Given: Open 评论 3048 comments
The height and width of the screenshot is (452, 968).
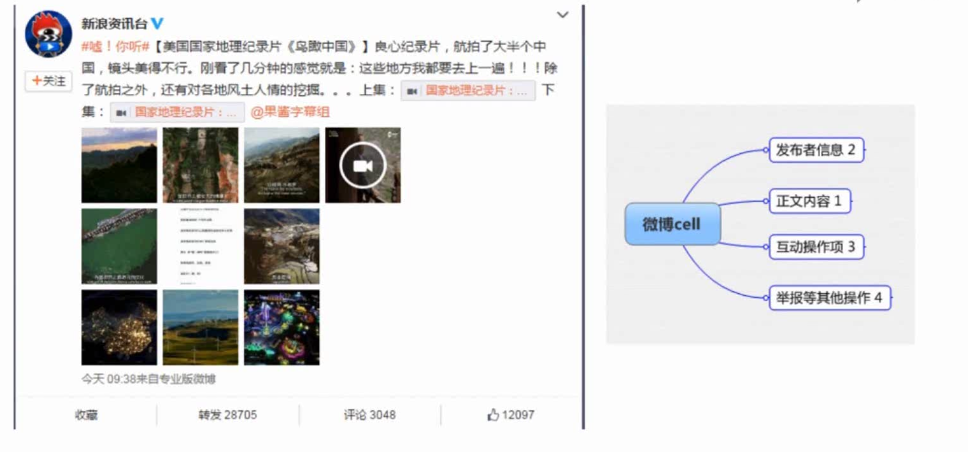Looking at the screenshot, I should pos(370,415).
